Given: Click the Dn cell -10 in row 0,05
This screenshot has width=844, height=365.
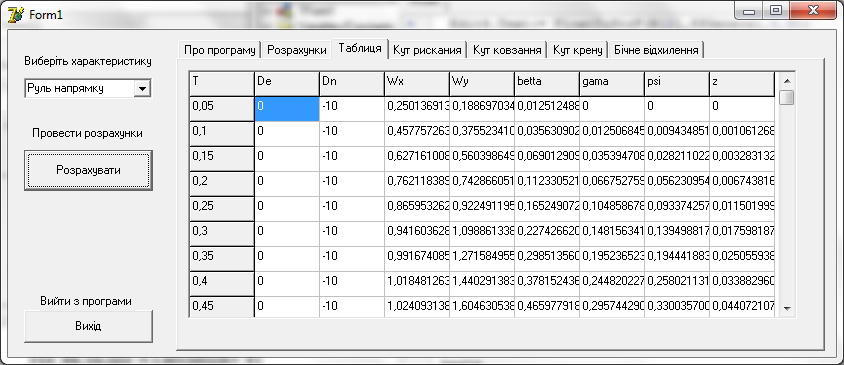Looking at the screenshot, I should [351, 109].
